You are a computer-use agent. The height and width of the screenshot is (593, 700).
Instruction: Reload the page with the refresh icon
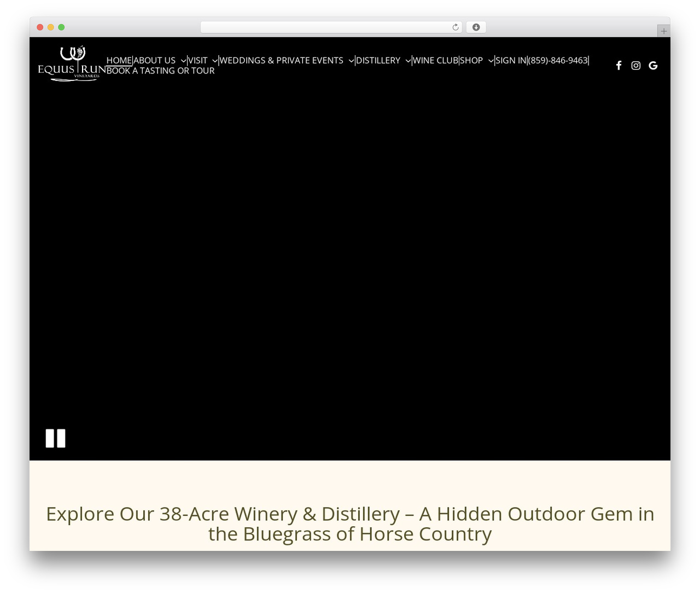[x=456, y=27]
